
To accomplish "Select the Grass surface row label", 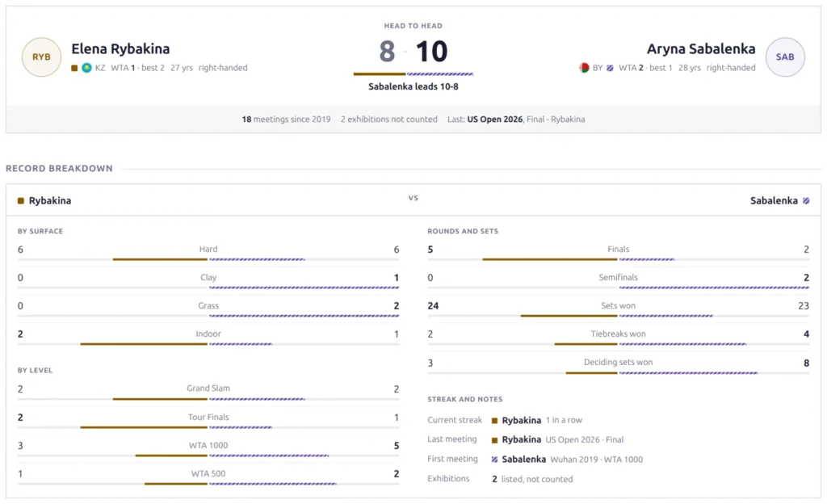I will pos(208,306).
